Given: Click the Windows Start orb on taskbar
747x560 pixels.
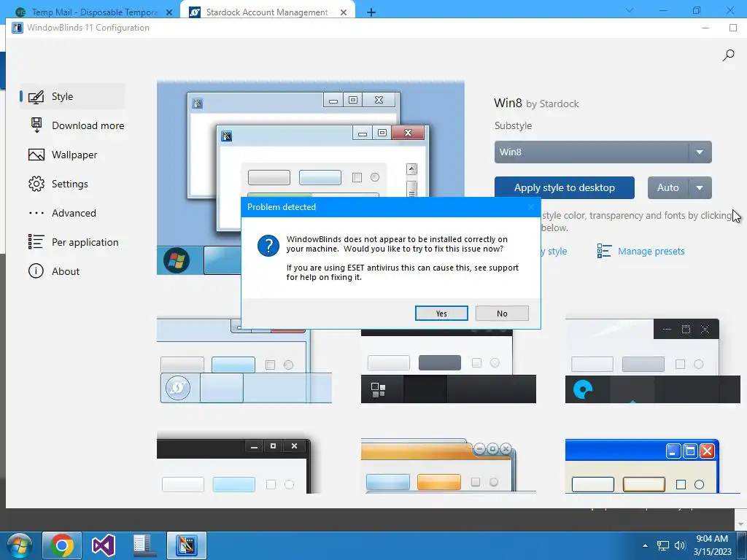Looking at the screenshot, I should coord(20,545).
